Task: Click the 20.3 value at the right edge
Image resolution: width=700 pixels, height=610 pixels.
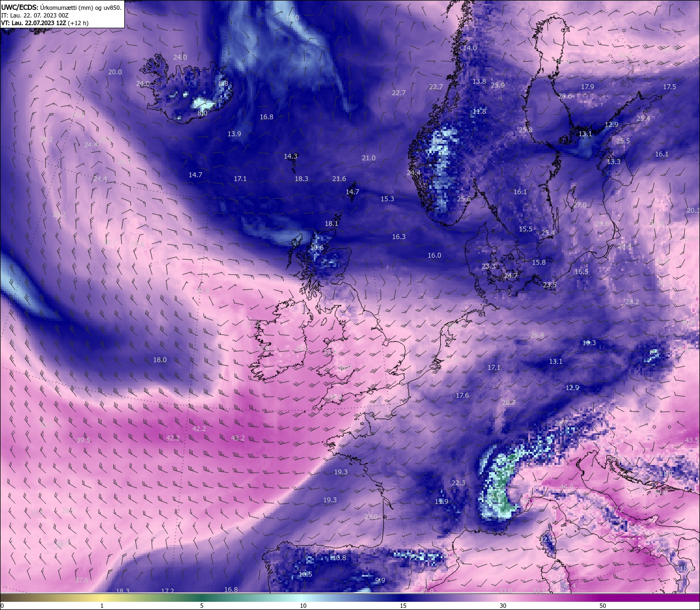Action: (693, 211)
